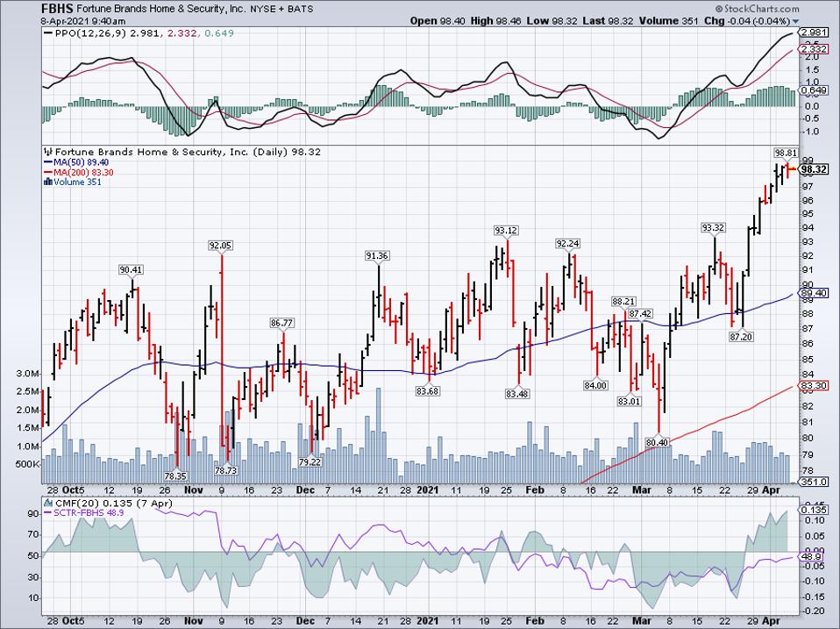Click the 83.01 low price label
Image resolution: width=840 pixels, height=629 pixels.
tap(629, 401)
